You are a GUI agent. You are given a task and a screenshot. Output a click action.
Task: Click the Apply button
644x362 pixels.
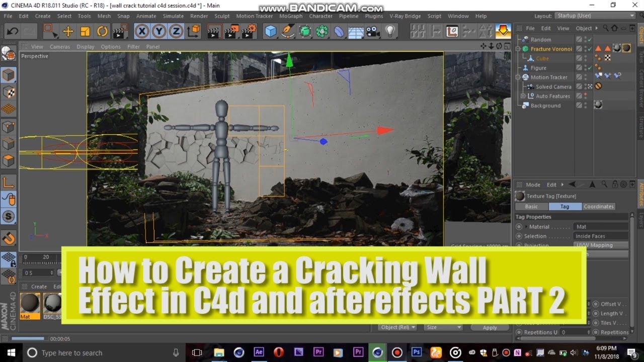pos(490,327)
